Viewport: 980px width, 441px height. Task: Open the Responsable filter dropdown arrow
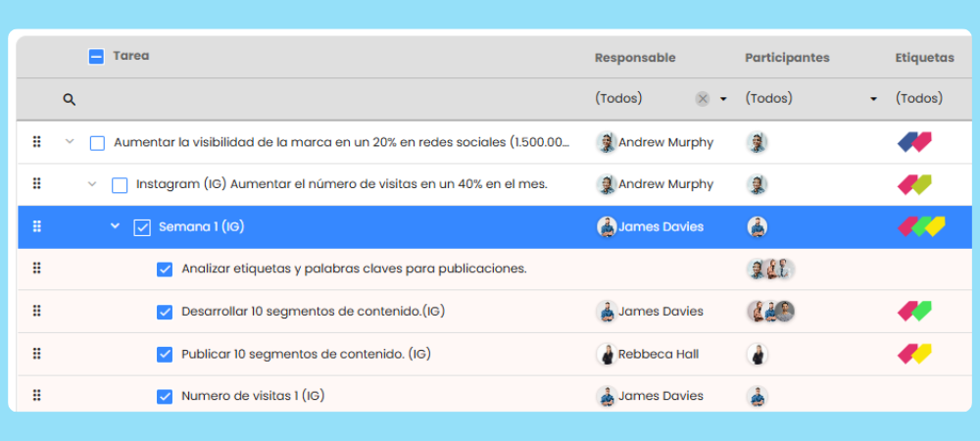click(723, 99)
